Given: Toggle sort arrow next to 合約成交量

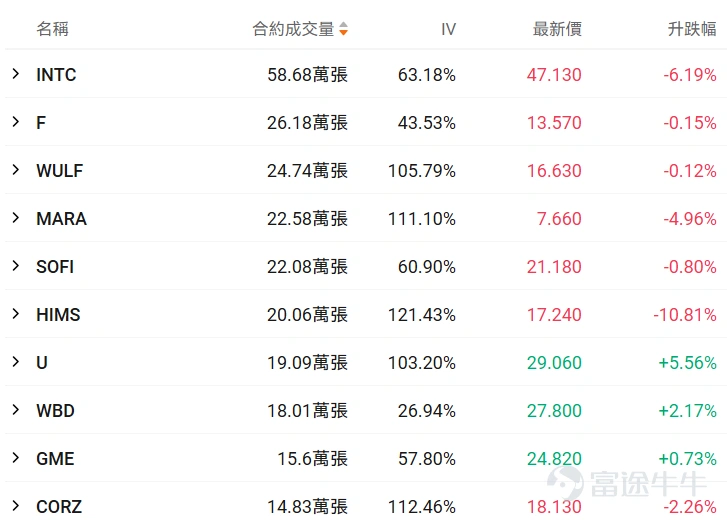Looking at the screenshot, I should [x=343, y=29].
